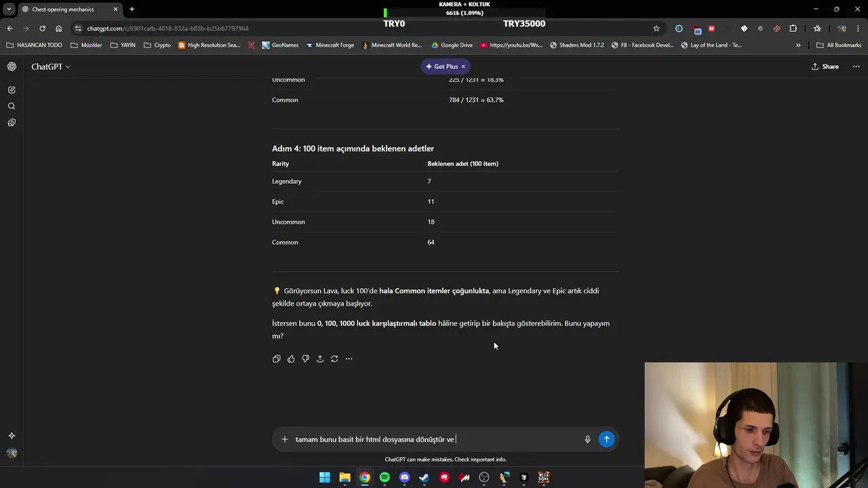Open a new browser tab
This screenshot has height=488, width=868.
pos(132,9)
